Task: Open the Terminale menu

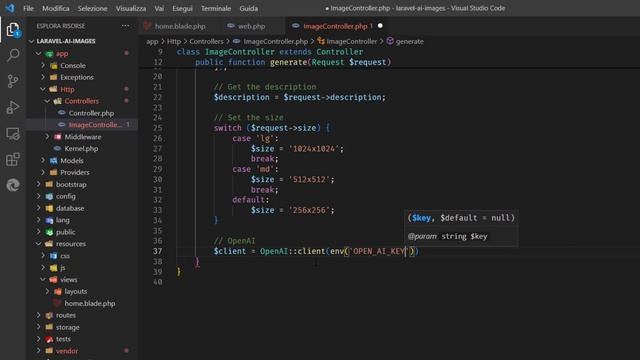Action: [x=216, y=8]
